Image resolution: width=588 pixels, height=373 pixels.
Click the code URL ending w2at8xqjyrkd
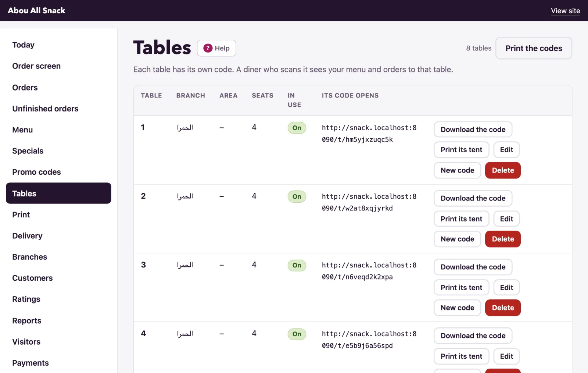coord(369,202)
